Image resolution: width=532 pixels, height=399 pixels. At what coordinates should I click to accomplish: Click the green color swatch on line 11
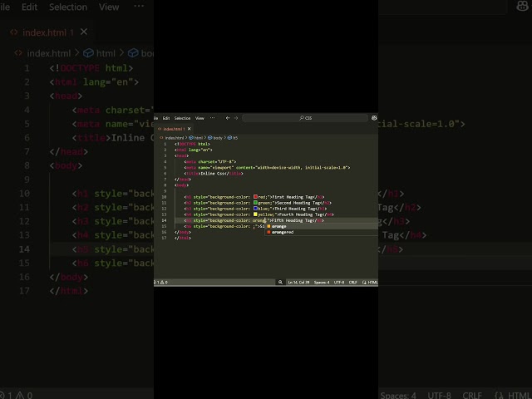coord(255,203)
